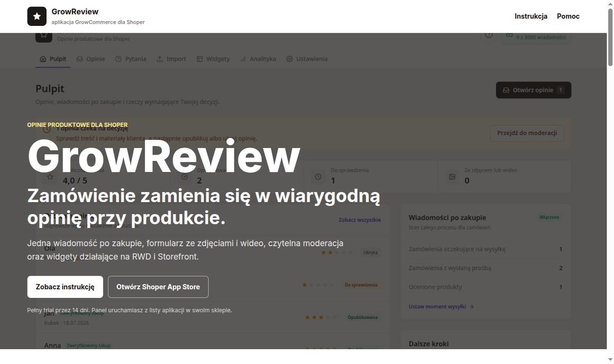
Task: Click the "Kubek · 18.07.2026" text
Action: (x=67, y=323)
